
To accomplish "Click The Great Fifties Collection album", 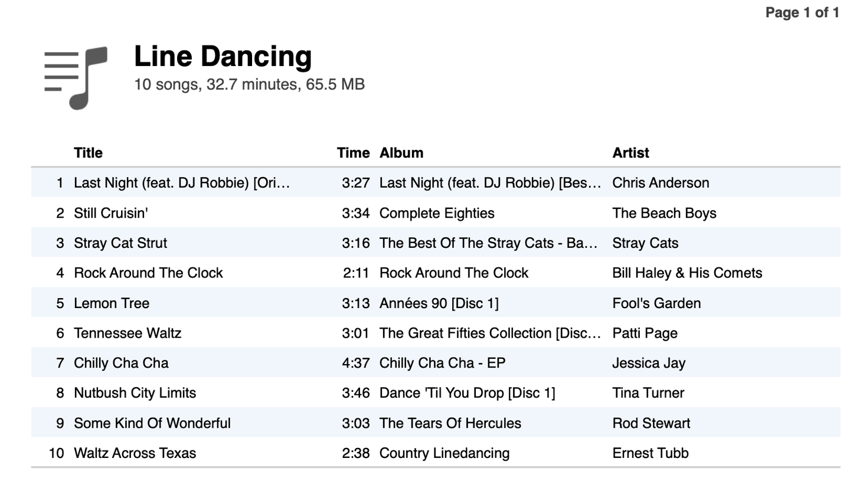I will (x=490, y=333).
